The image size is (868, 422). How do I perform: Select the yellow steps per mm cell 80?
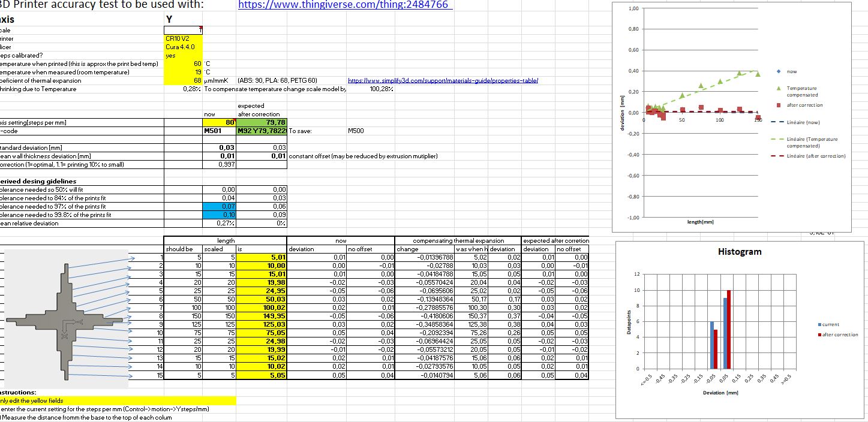[220, 122]
